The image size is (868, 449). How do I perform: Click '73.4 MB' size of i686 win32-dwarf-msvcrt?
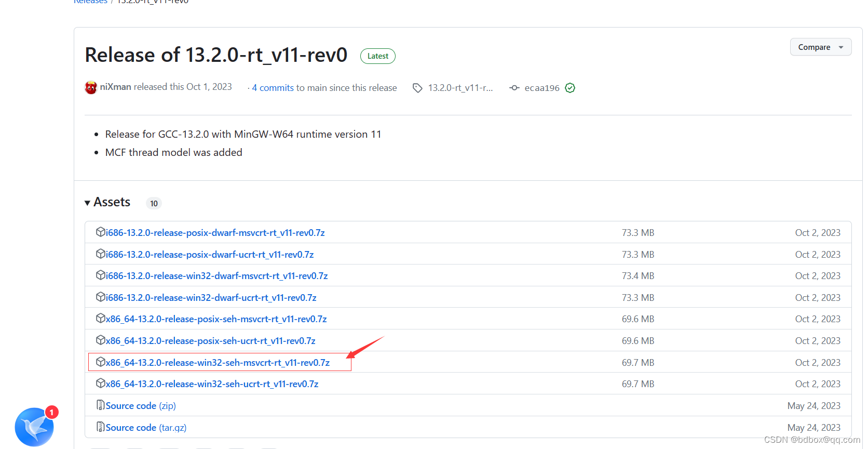pos(638,276)
